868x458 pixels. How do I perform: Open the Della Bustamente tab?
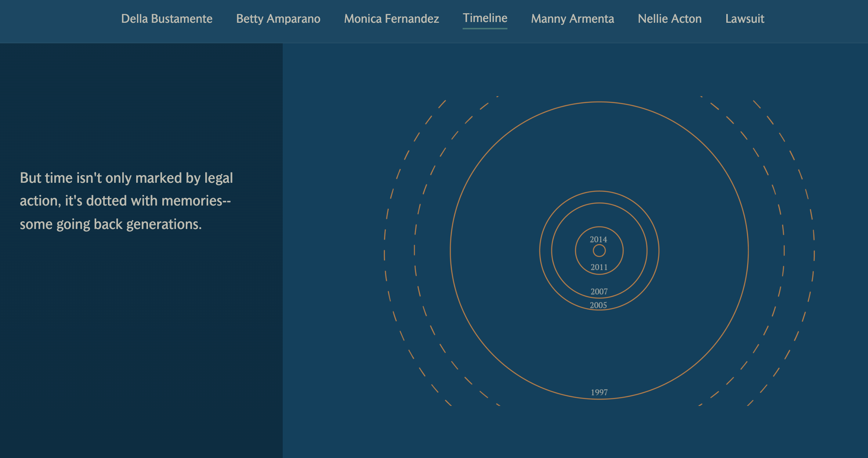tap(167, 19)
